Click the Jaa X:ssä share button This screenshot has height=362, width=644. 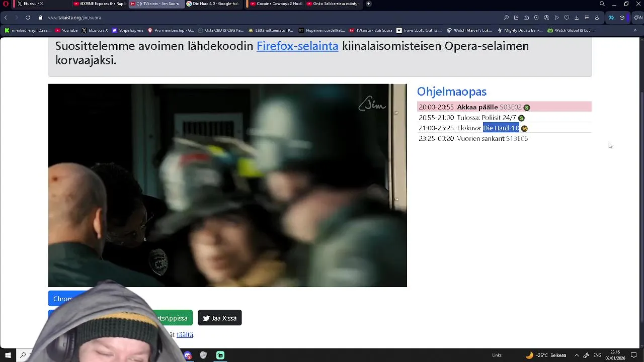220,318
